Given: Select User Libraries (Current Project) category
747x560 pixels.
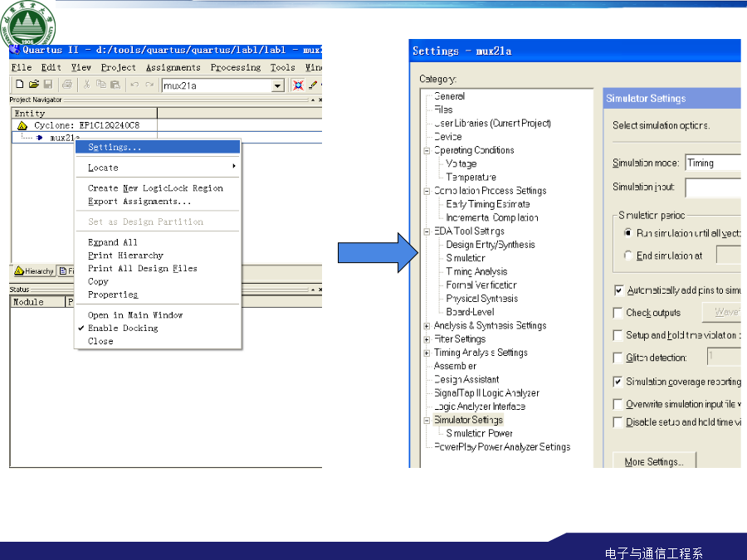Looking at the screenshot, I should 492,124.
